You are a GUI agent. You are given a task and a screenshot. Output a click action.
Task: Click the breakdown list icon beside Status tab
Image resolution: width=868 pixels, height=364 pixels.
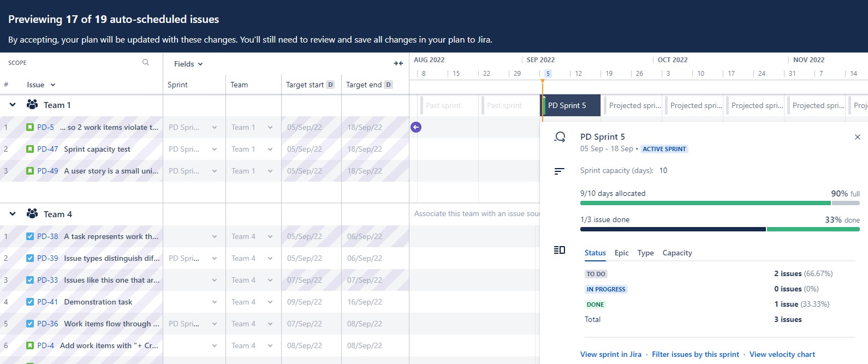559,250
